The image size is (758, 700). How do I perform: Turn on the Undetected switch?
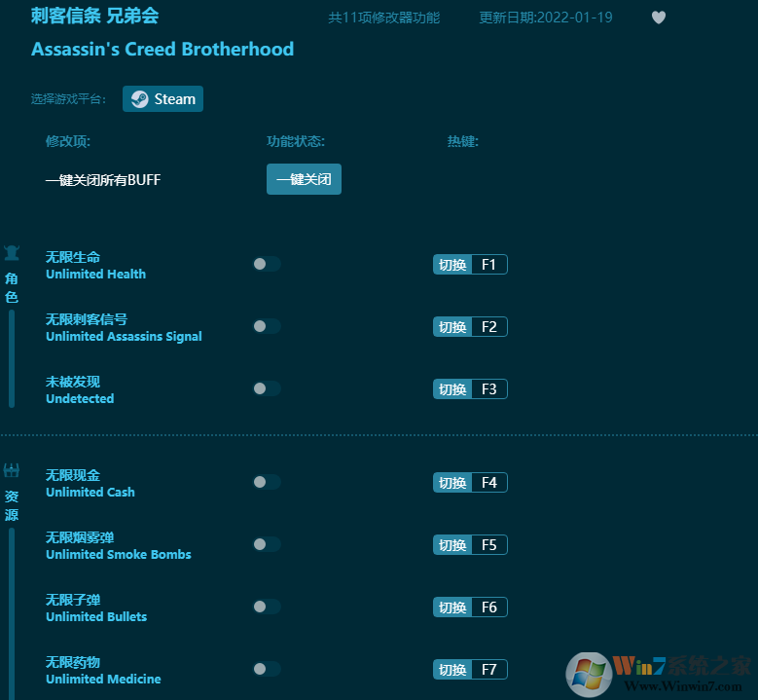tap(267, 388)
